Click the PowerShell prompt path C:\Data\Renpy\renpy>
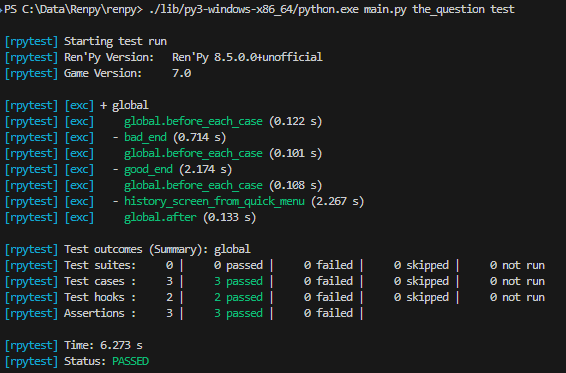The height and width of the screenshot is (373, 566). click(x=82, y=9)
